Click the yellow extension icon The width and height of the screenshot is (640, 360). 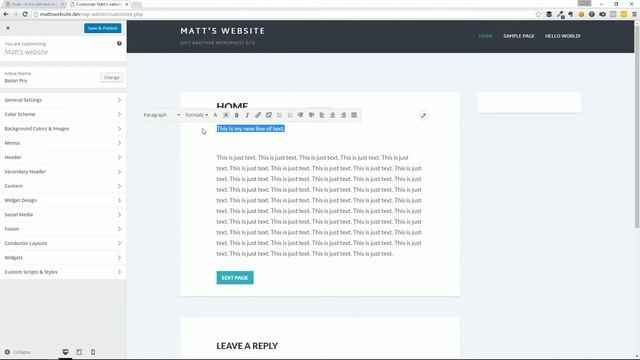[x=623, y=14]
